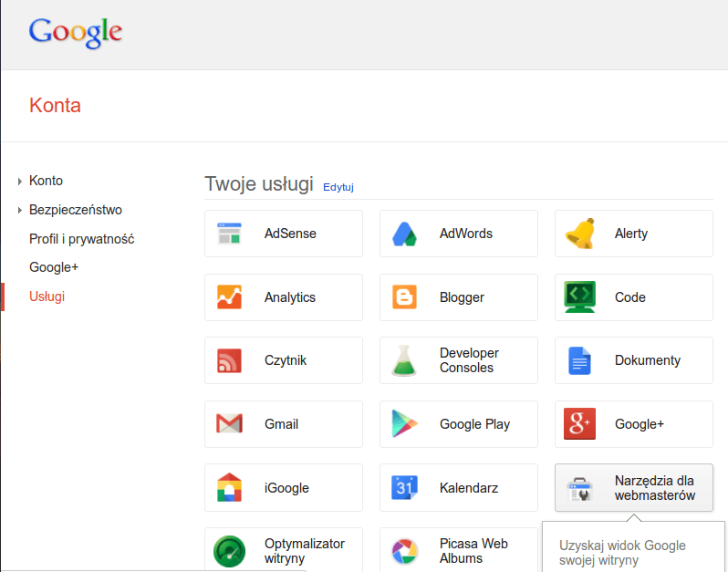Open the Google+ service card label
Image resolution: width=728 pixels, height=572 pixels.
[640, 424]
